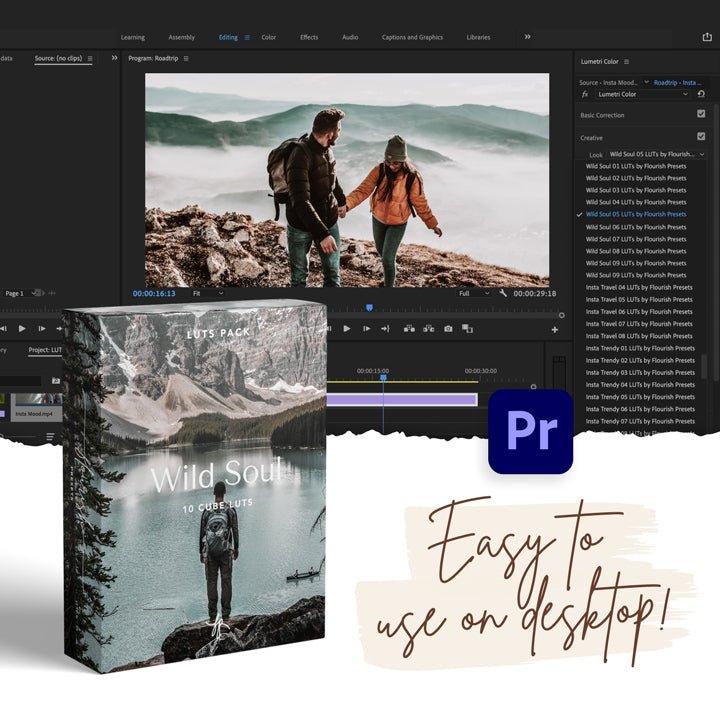Open the Fit zoom level dropdown
The height and width of the screenshot is (720, 720).
click(207, 294)
